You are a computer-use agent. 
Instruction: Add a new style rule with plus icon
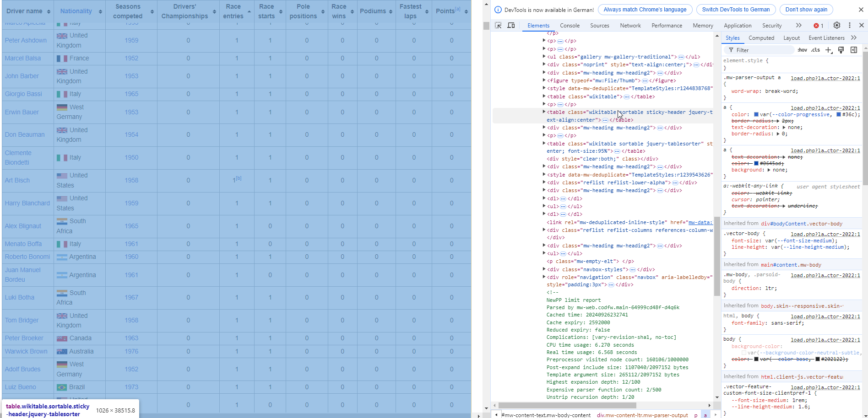829,50
